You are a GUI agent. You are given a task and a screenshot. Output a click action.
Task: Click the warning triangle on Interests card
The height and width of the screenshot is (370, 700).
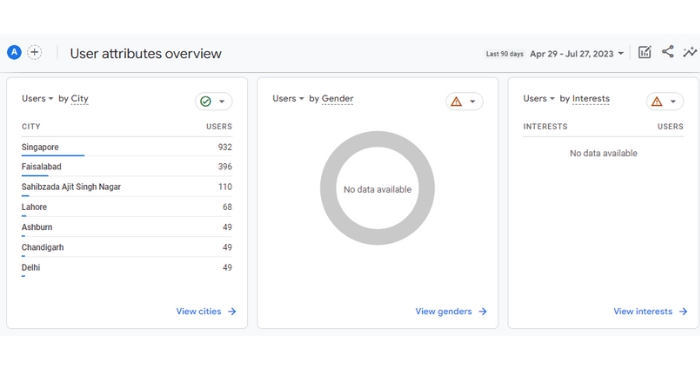click(657, 101)
